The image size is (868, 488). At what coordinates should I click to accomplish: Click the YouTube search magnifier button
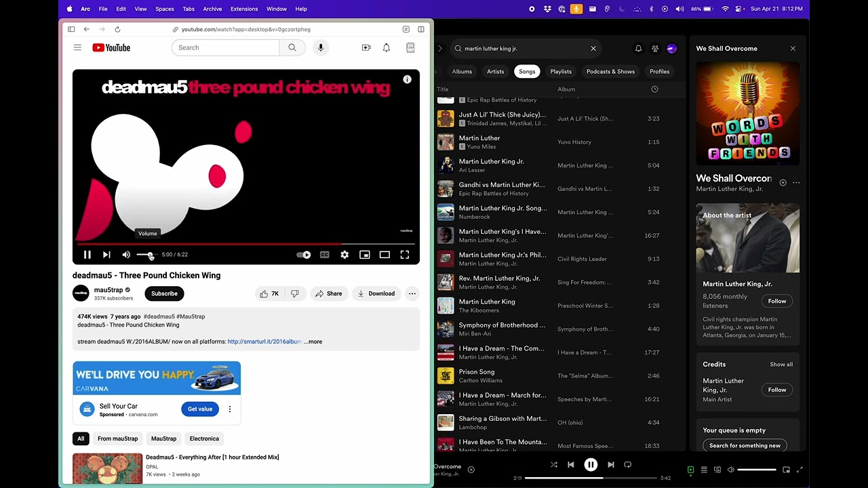click(x=292, y=47)
